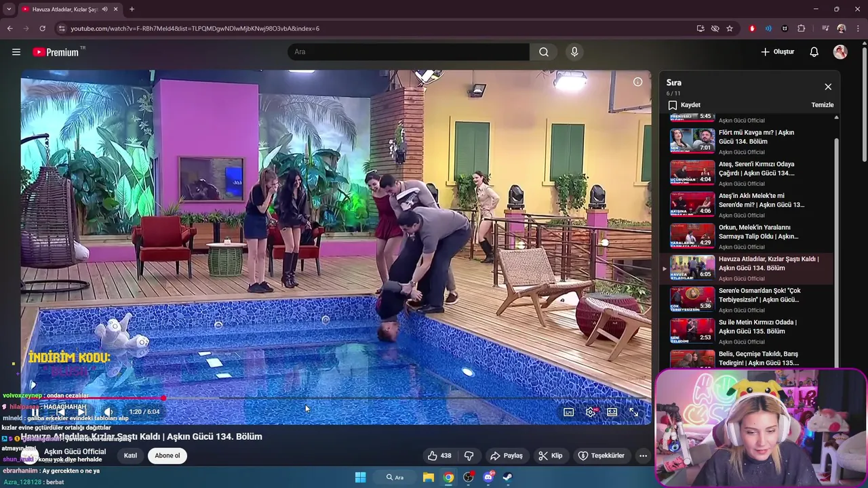Skip to next video in player
Screen dimensions: 868x488
click(x=82, y=411)
